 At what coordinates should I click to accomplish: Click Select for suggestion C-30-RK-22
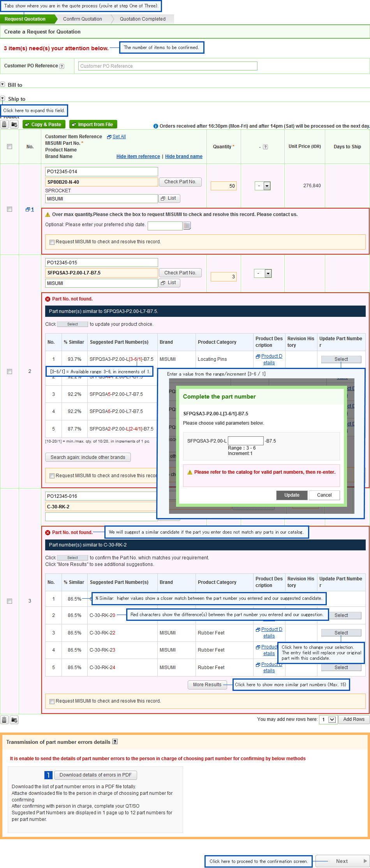click(x=341, y=633)
